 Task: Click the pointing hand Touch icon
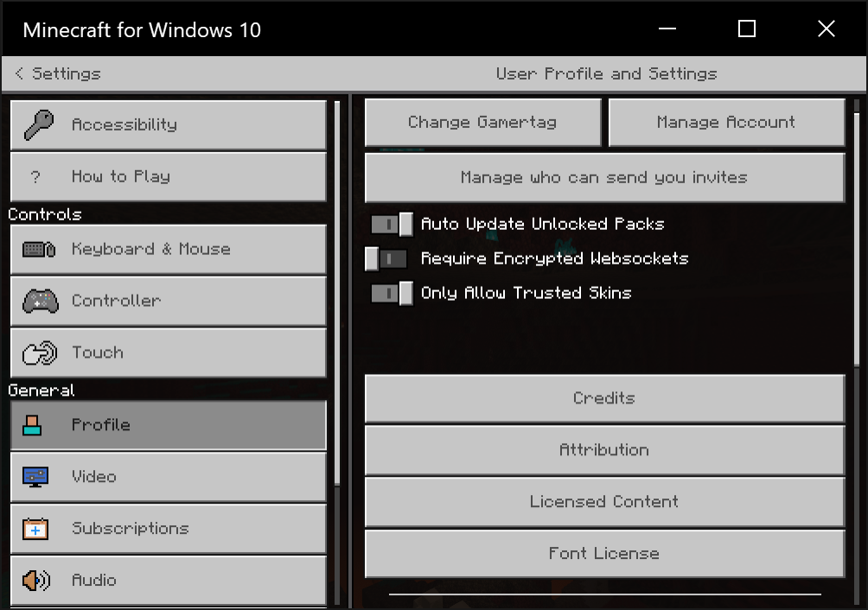pos(39,353)
